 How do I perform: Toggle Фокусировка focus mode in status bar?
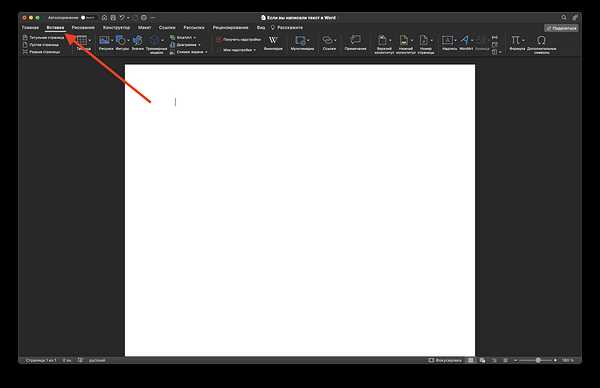point(445,360)
